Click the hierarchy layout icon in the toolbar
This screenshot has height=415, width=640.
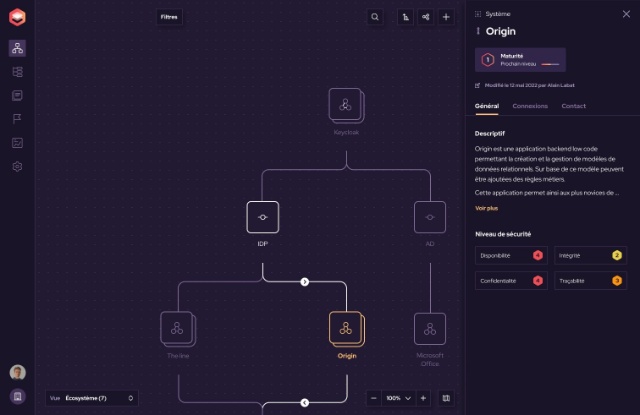(405, 17)
